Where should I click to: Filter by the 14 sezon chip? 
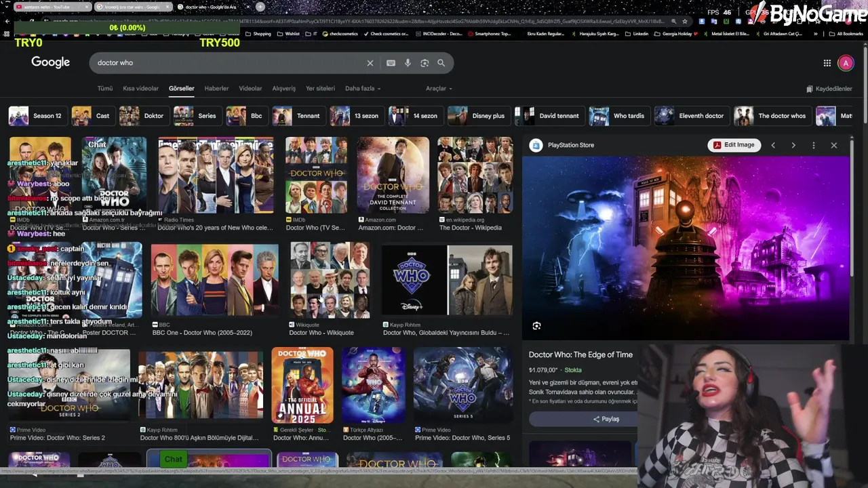(x=415, y=116)
